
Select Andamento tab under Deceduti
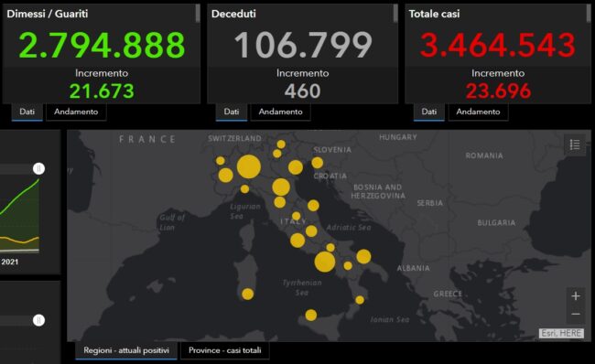pos(280,112)
